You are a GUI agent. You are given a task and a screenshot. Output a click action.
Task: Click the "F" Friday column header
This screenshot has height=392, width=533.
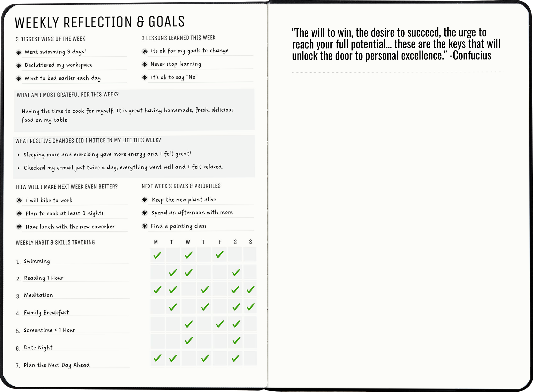220,242
